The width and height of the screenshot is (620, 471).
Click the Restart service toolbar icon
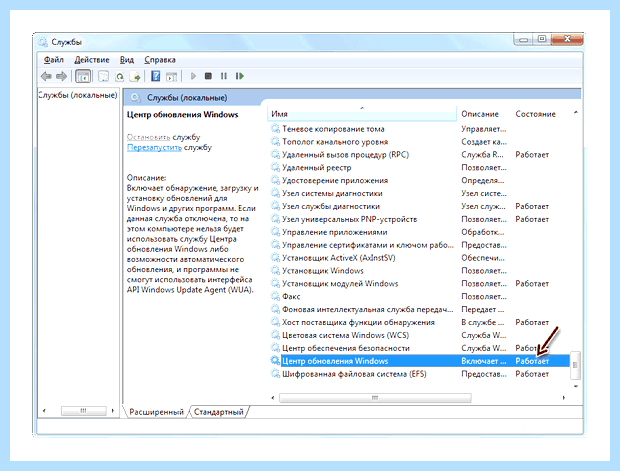[240, 76]
